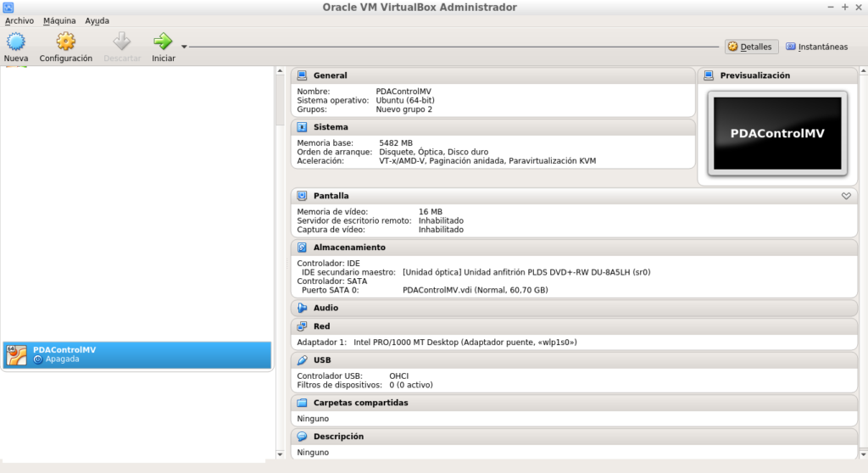
Task: Minimize the VirtualBox window
Action: coord(831,7)
